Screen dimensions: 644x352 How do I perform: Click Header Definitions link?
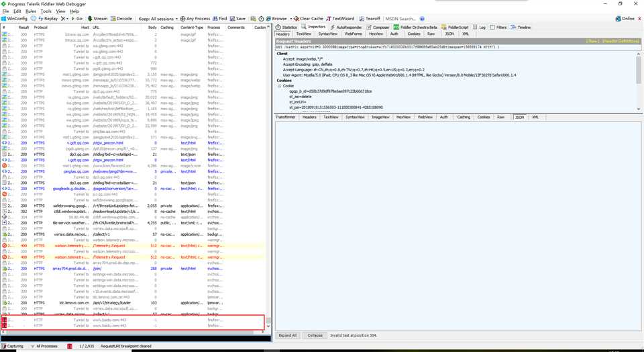click(x=621, y=41)
